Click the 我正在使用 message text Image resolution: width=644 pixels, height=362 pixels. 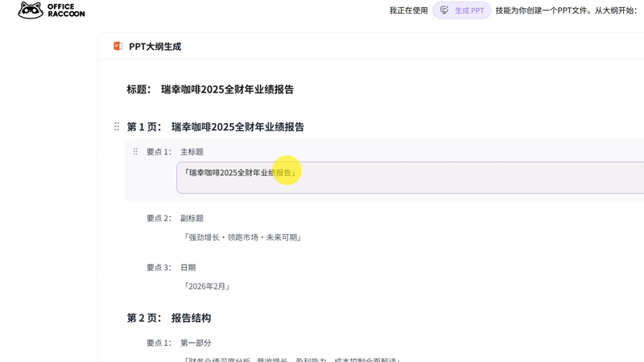[x=409, y=10]
